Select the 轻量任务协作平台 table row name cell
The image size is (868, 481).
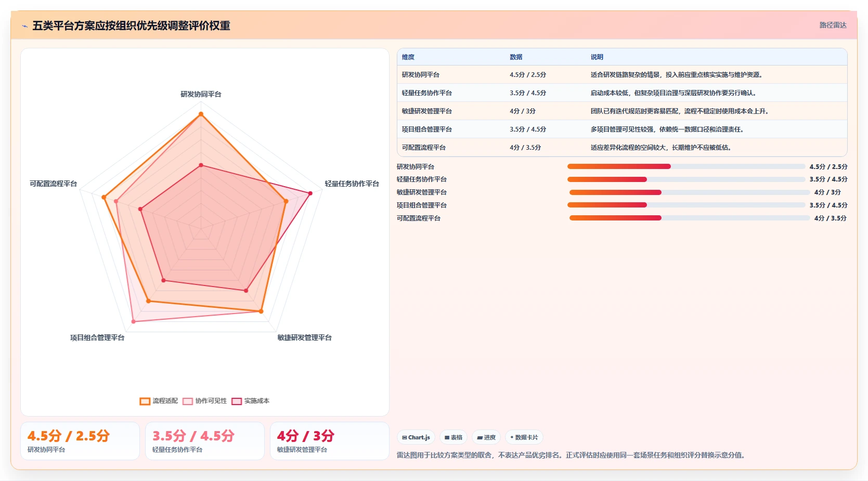point(451,93)
